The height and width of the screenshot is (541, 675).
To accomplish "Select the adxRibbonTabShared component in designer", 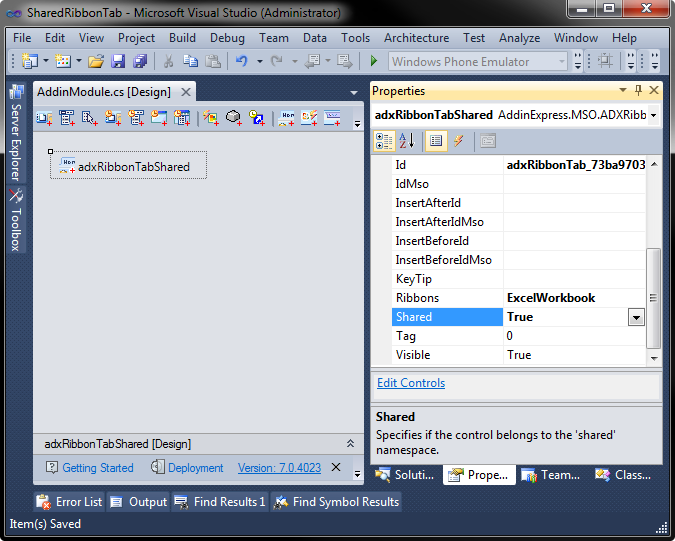I will [x=128, y=166].
